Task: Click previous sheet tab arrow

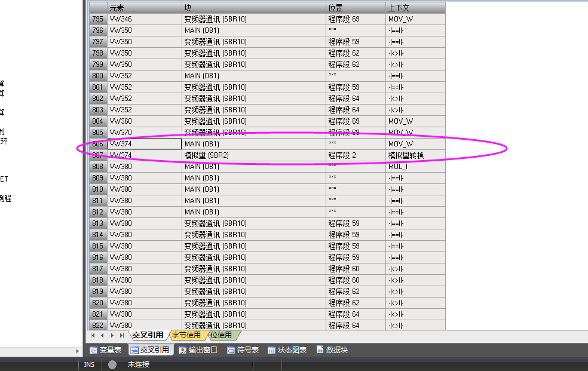Action: [102, 336]
